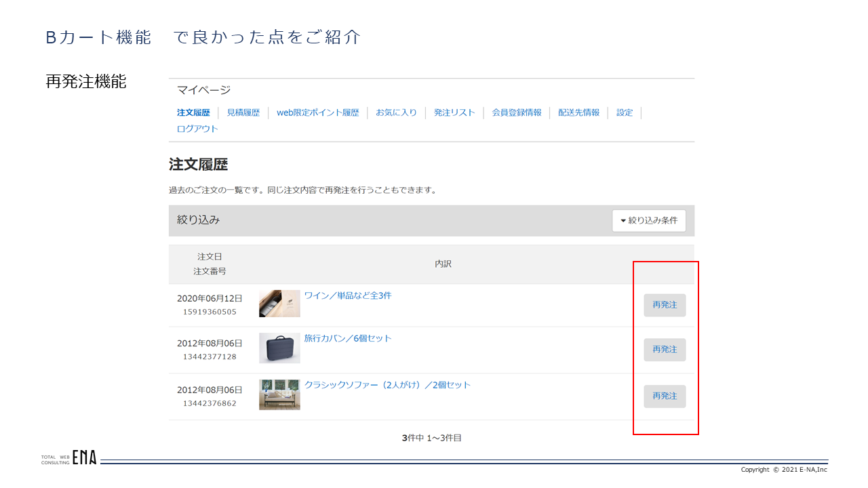
Task: Click the 絞り込み panel label
Action: pyautogui.click(x=199, y=220)
